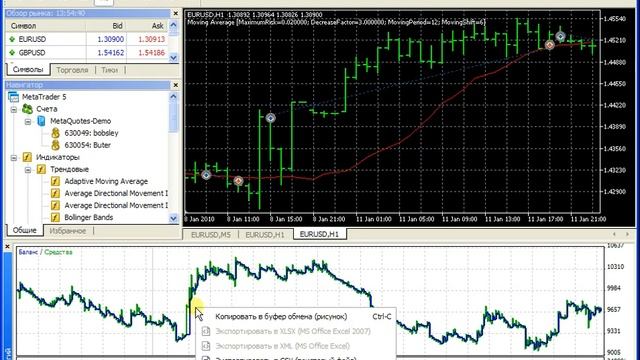The width and height of the screenshot is (640, 360).
Task: Click the Ask column header
Action: [158, 26]
